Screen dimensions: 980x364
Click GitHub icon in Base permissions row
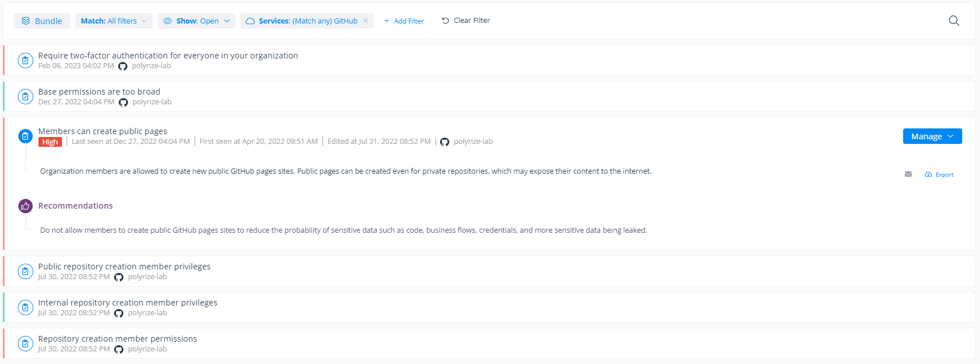coord(123,103)
